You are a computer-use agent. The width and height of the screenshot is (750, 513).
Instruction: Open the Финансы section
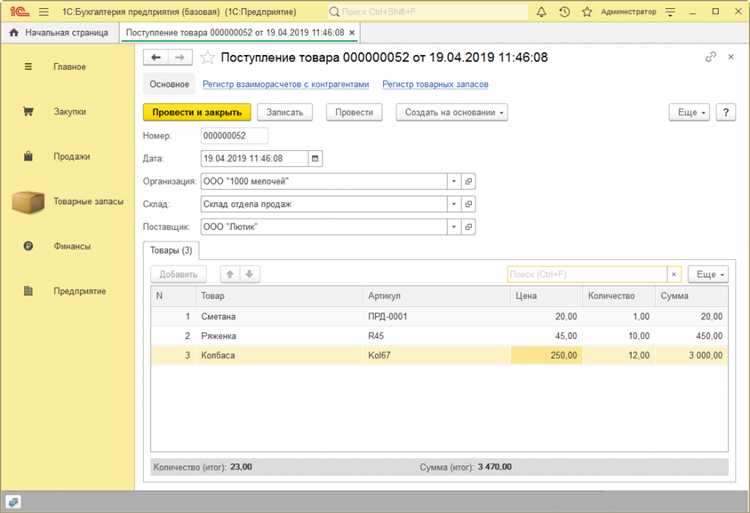coord(72,246)
